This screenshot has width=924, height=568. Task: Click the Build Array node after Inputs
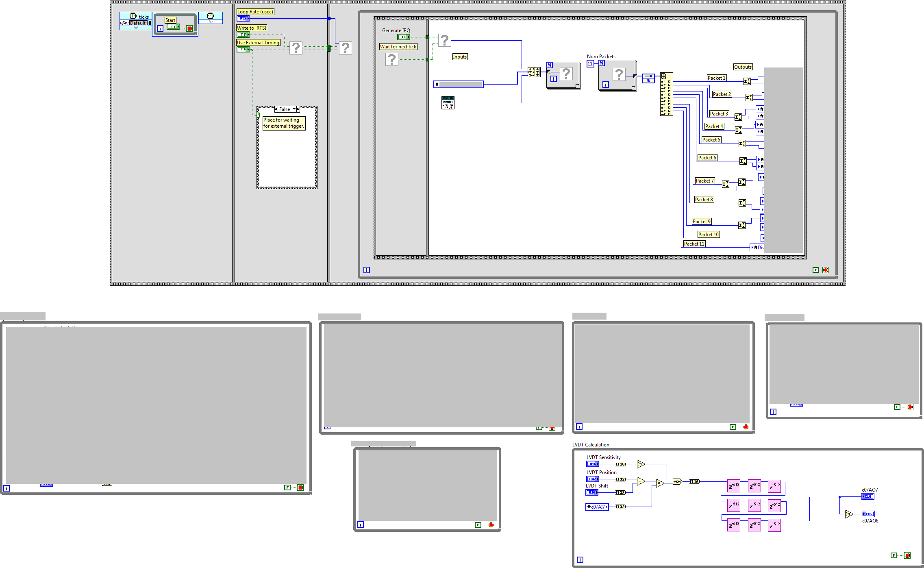pyautogui.click(x=534, y=72)
